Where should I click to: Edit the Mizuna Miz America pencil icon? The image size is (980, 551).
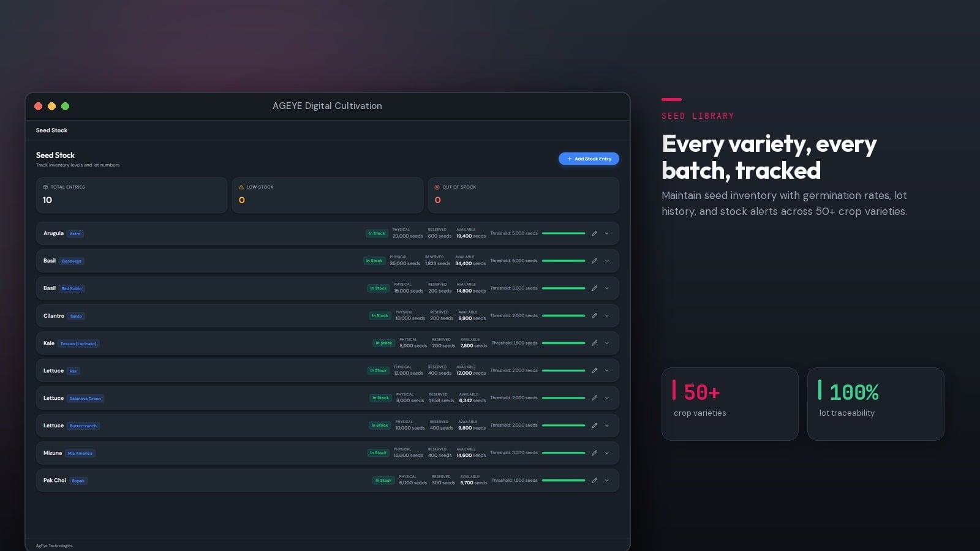coord(594,453)
